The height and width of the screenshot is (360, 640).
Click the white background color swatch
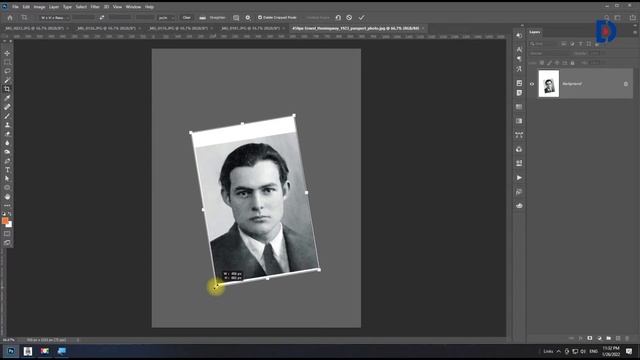pyautogui.click(x=10, y=225)
